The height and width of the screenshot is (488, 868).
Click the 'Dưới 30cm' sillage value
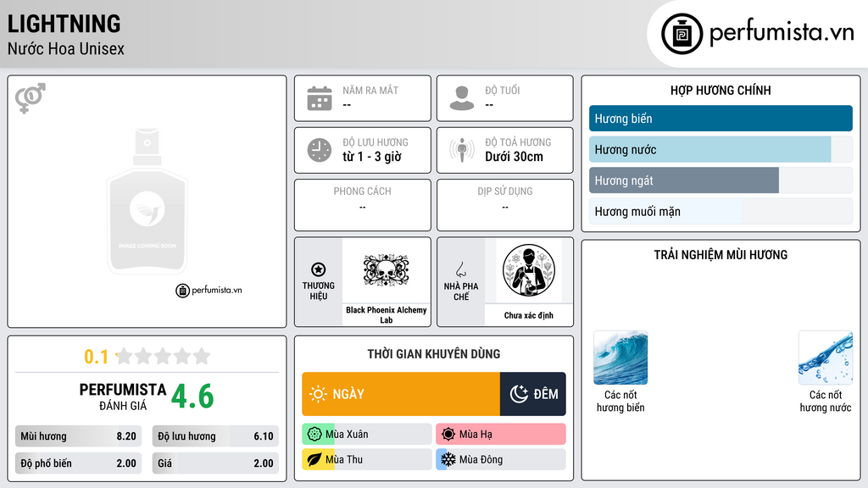515,157
